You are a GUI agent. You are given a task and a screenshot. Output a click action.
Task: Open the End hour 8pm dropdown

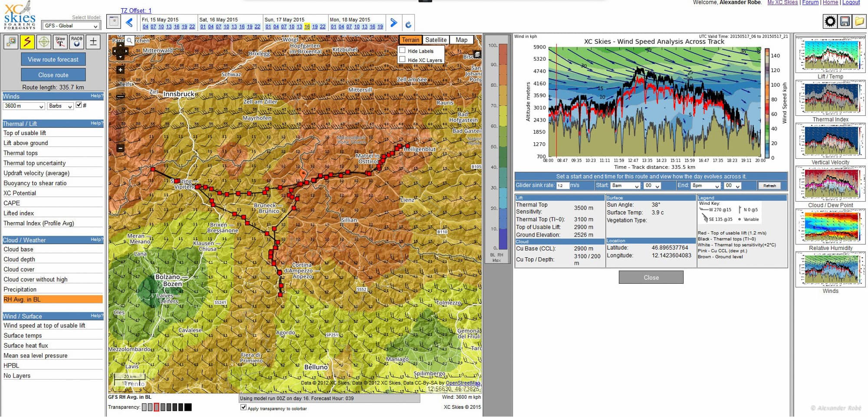(x=706, y=186)
